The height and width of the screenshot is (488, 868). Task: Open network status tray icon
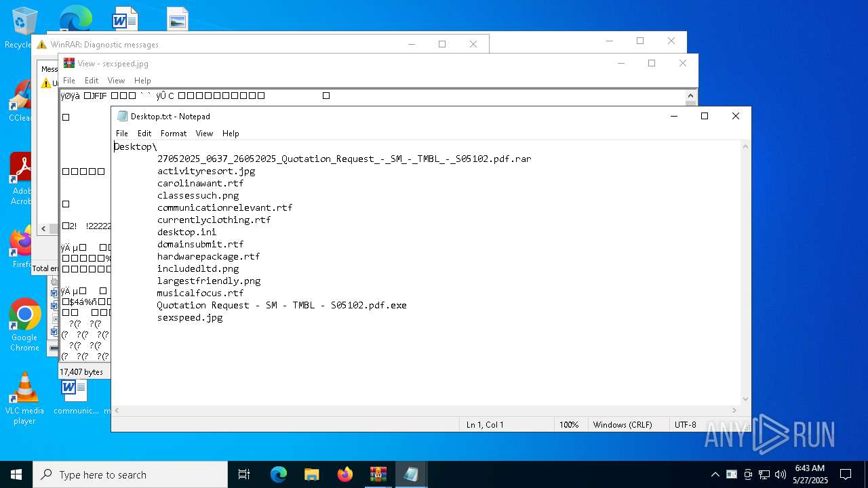(x=764, y=474)
